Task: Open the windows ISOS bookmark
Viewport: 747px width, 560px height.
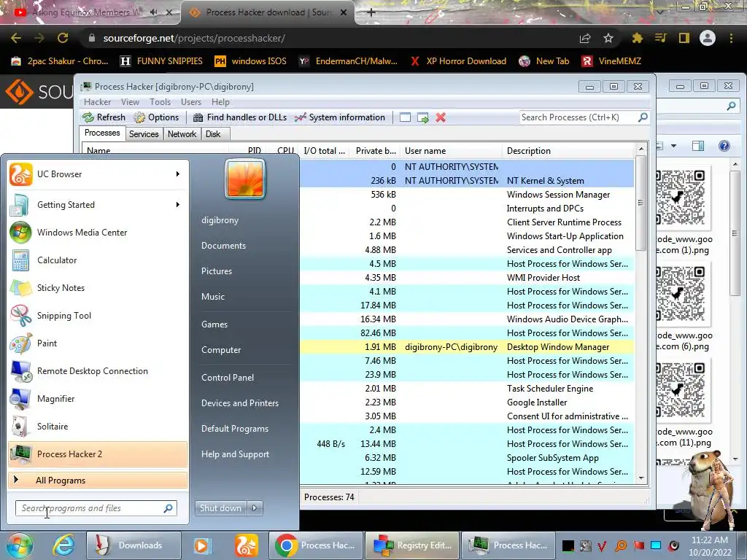Action: click(x=251, y=61)
